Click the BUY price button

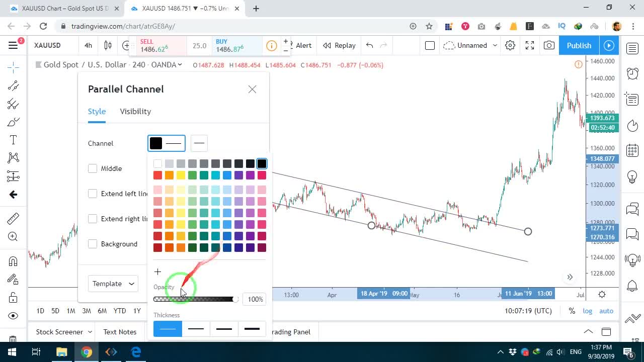(x=237, y=46)
